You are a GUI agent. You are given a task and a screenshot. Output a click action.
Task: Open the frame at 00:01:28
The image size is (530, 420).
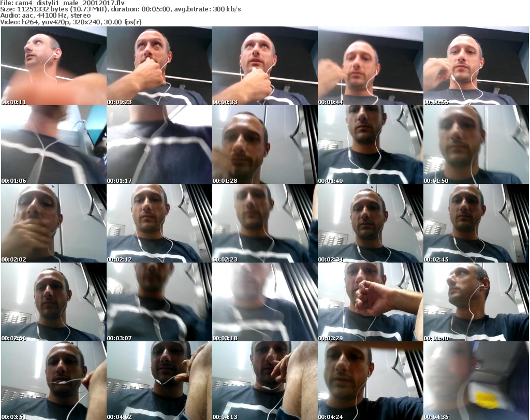[264, 144]
